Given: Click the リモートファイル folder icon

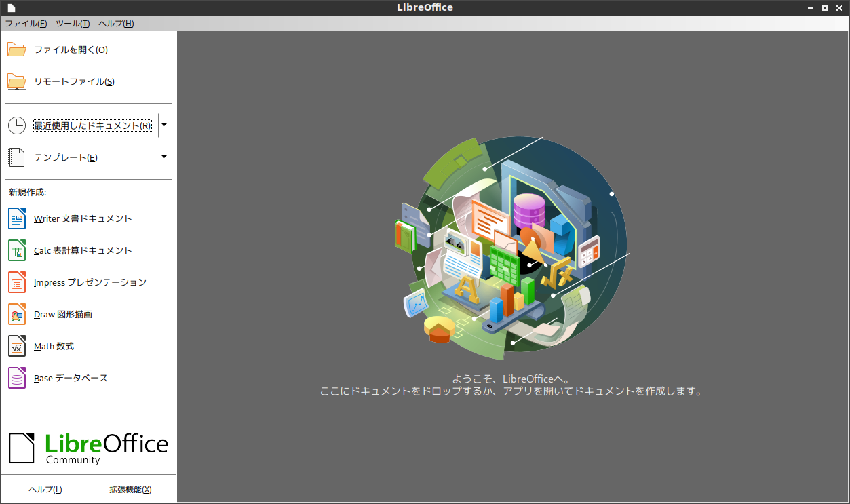Looking at the screenshot, I should tap(17, 81).
